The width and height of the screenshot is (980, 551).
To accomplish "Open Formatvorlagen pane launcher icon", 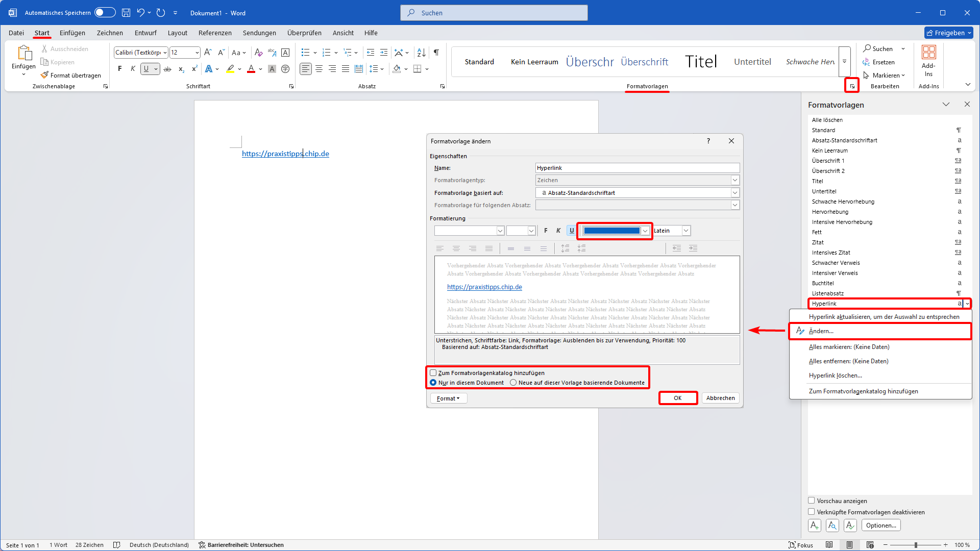I will [852, 86].
